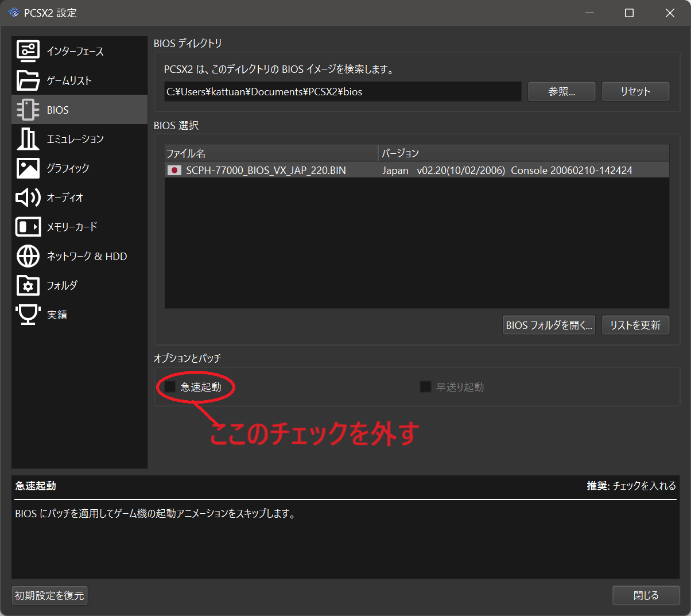Click the 閉じる button
This screenshot has width=691, height=616.
tap(646, 595)
